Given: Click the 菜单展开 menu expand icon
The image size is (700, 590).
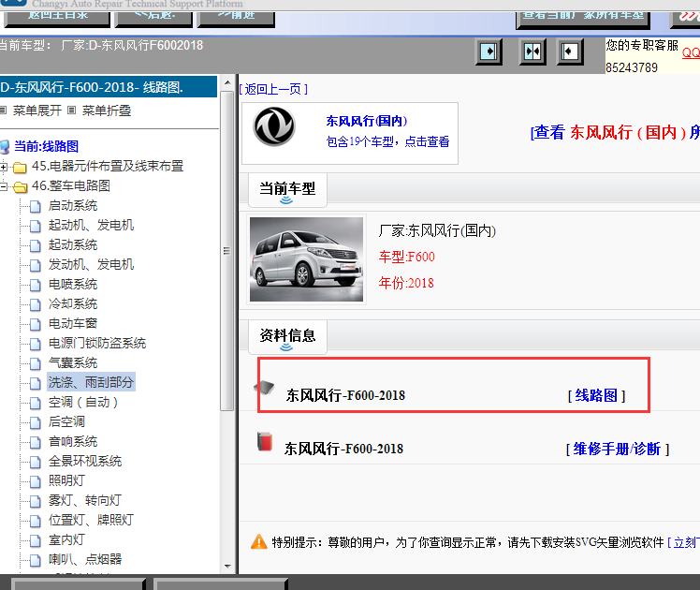Looking at the screenshot, I should (3, 110).
